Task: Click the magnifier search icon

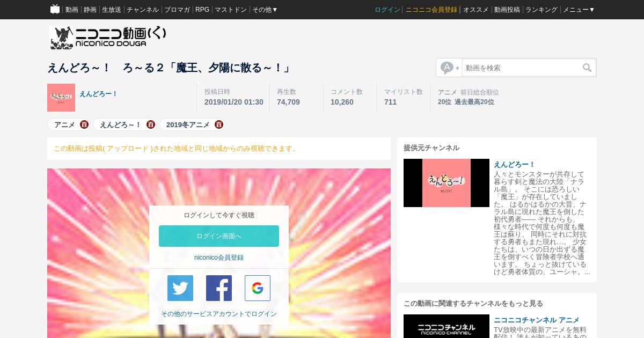Action: [x=587, y=68]
